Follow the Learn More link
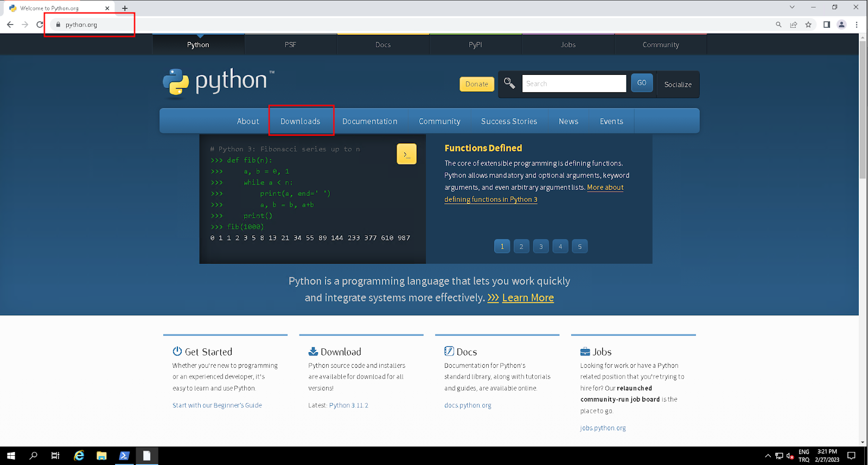 click(528, 297)
